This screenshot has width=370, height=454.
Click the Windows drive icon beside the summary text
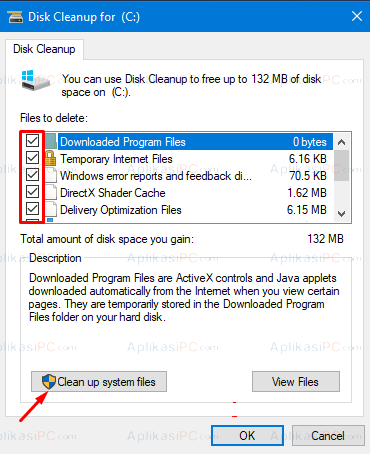[35, 80]
